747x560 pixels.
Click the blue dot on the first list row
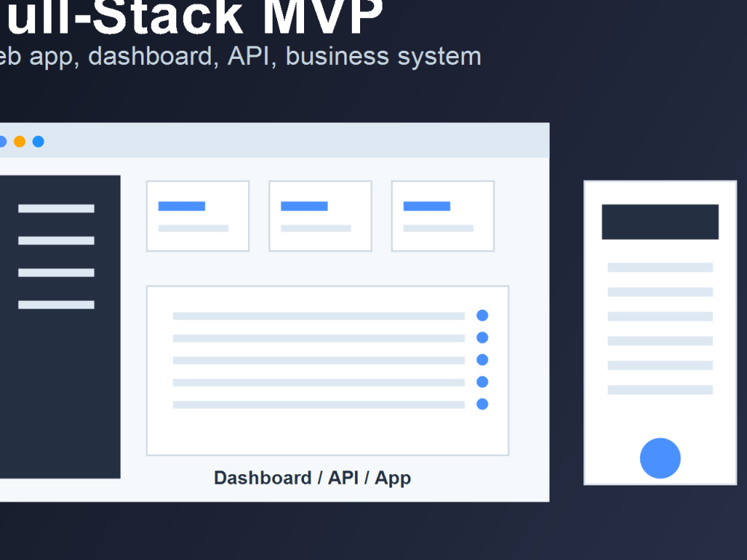[x=482, y=315]
